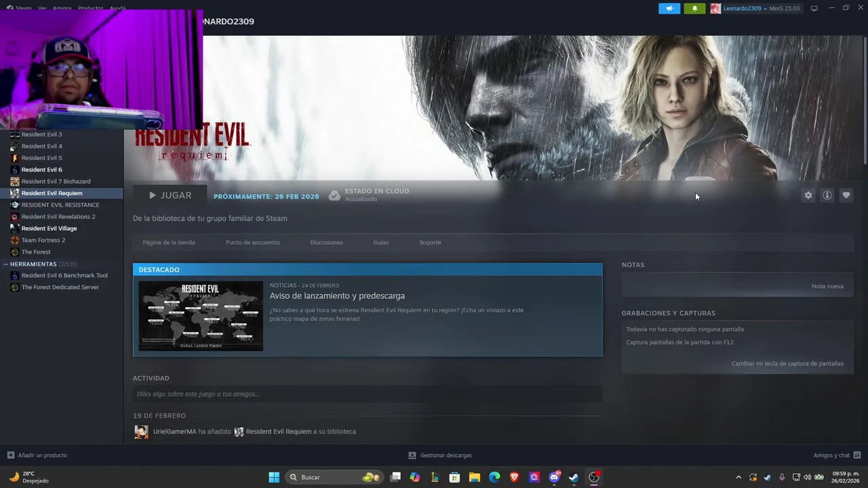Screen dimensions: 868x488
Task: Select The Forest Dedicated Server
Action: pos(61,287)
